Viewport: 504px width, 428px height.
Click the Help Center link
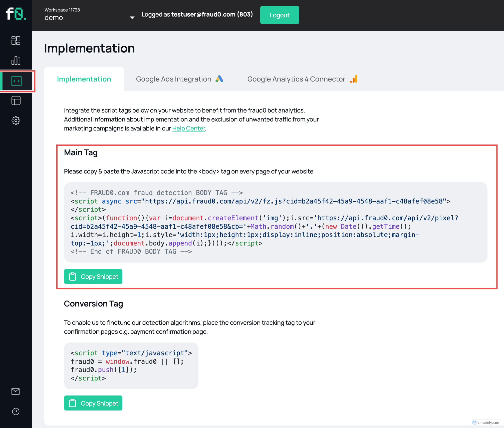[188, 129]
